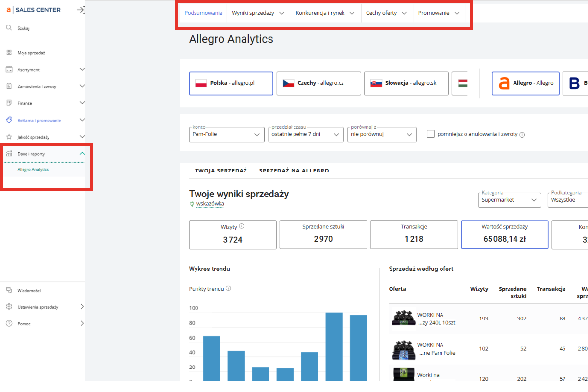This screenshot has width=588, height=392.
Task: Click the wskazówka hint link
Action: tap(210, 204)
